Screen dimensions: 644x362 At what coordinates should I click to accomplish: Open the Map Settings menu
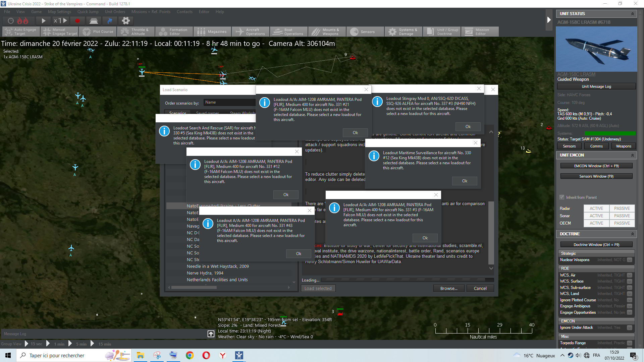59,12
